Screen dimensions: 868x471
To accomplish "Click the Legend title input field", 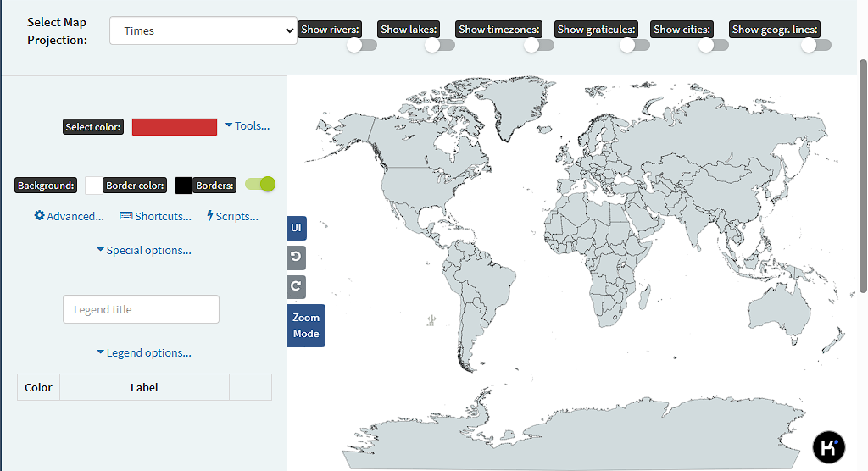I will (142, 309).
